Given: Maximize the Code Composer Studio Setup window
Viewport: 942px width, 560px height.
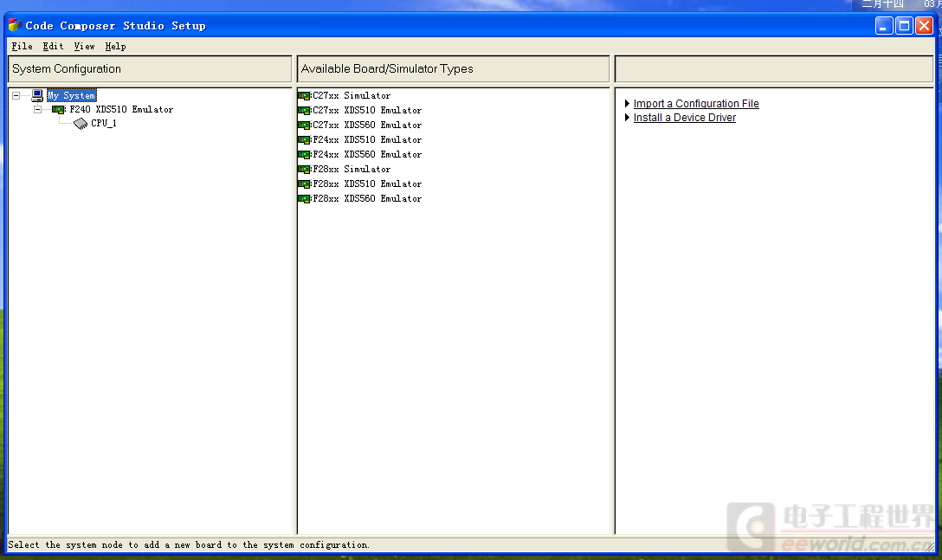Looking at the screenshot, I should 904,26.
